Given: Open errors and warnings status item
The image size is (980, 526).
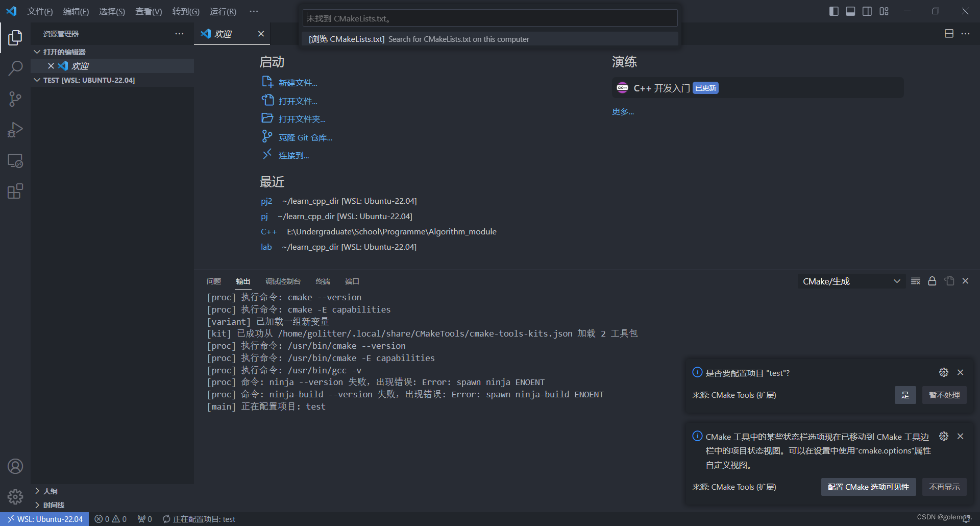Looking at the screenshot, I should point(110,519).
